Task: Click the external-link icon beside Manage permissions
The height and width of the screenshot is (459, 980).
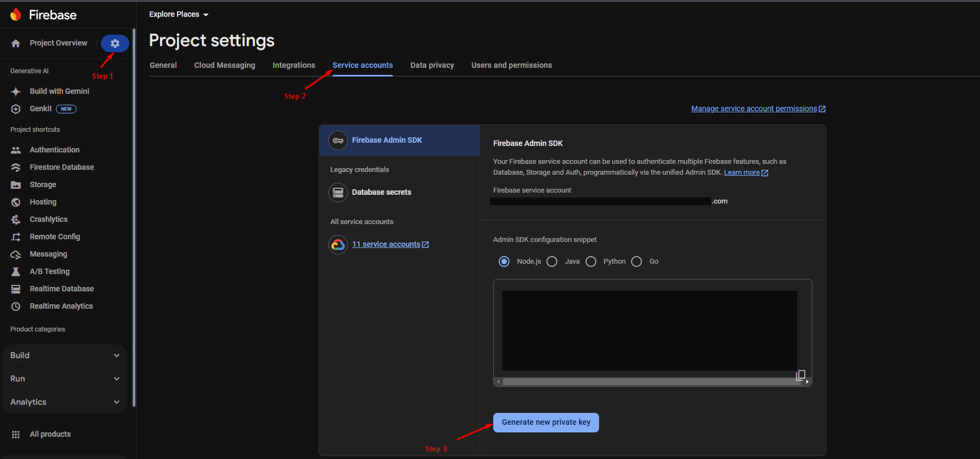Action: (822, 109)
